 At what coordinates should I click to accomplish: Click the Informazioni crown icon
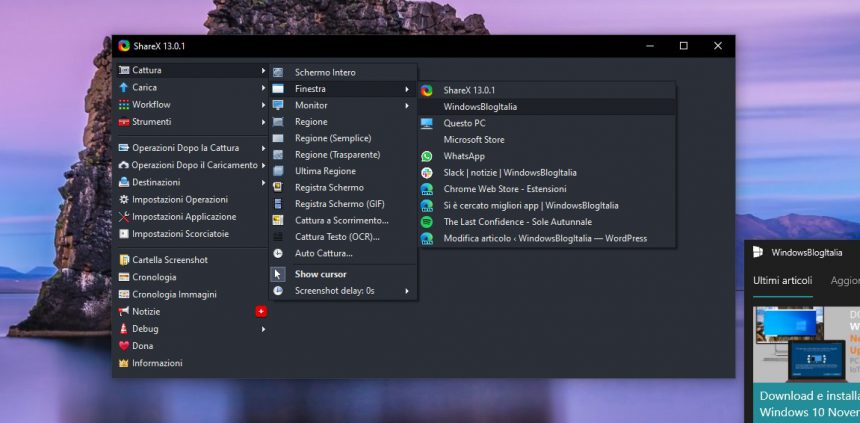pos(124,363)
